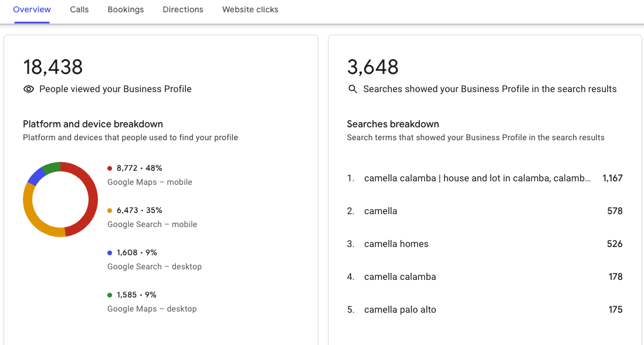Click the magnifier icon beside searches count

pyautogui.click(x=352, y=89)
